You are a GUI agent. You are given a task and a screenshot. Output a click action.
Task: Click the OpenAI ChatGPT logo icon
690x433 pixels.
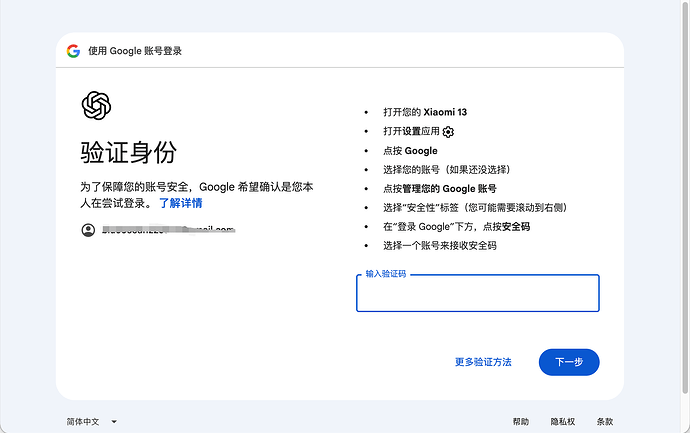pyautogui.click(x=96, y=106)
